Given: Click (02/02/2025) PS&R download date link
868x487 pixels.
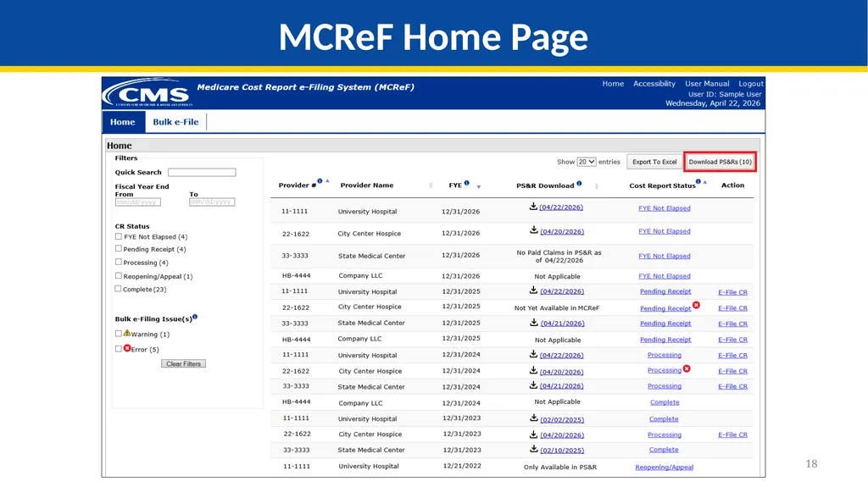Looking at the screenshot, I should pyautogui.click(x=562, y=419).
